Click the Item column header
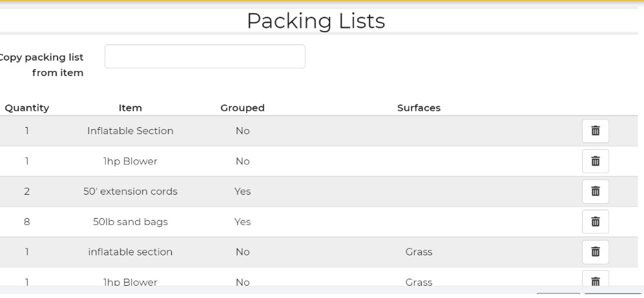 pyautogui.click(x=130, y=108)
